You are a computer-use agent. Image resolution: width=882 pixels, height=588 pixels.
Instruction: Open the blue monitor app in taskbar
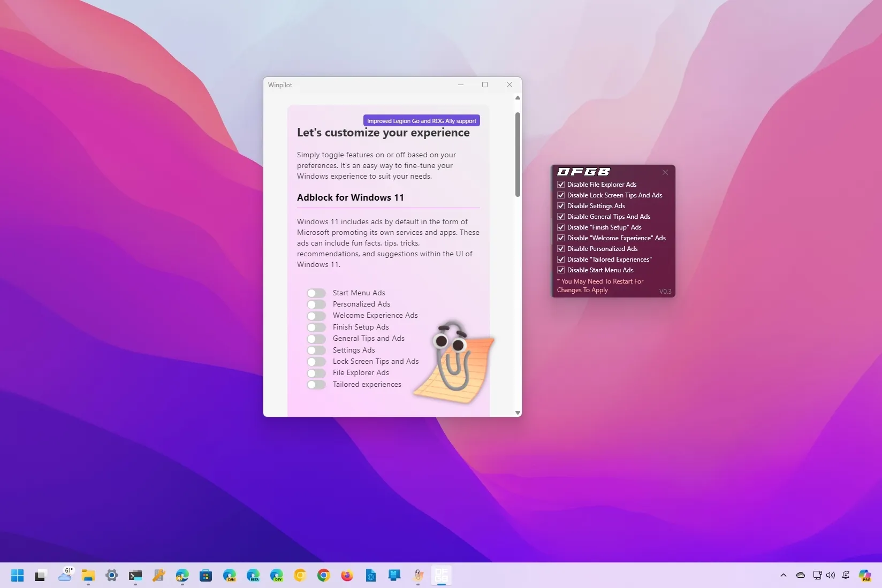coord(394,576)
